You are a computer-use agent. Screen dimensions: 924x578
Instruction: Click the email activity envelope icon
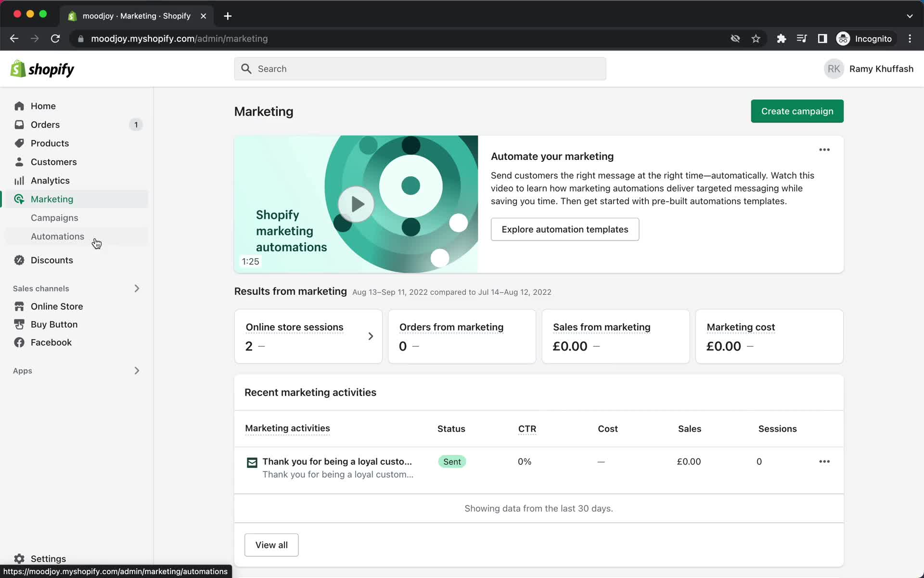point(252,462)
